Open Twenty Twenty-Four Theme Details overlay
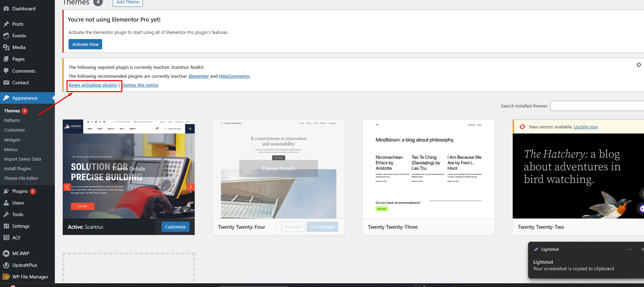The width and height of the screenshot is (644, 287). 279,169
